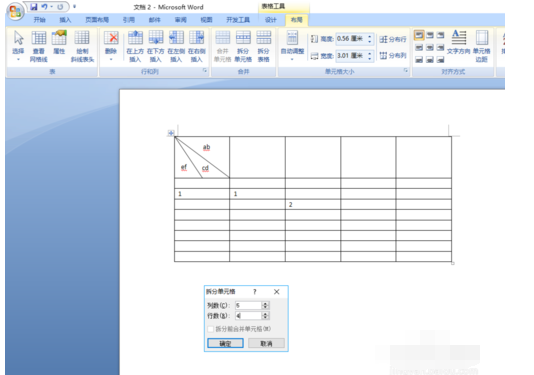Switch to the 引用 (References) tab

pyautogui.click(x=129, y=20)
